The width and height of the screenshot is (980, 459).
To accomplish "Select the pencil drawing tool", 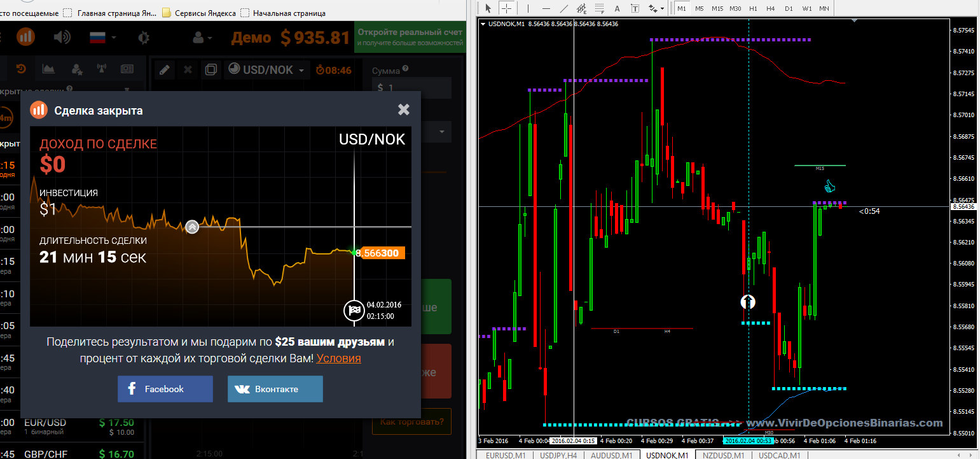I will [x=164, y=69].
